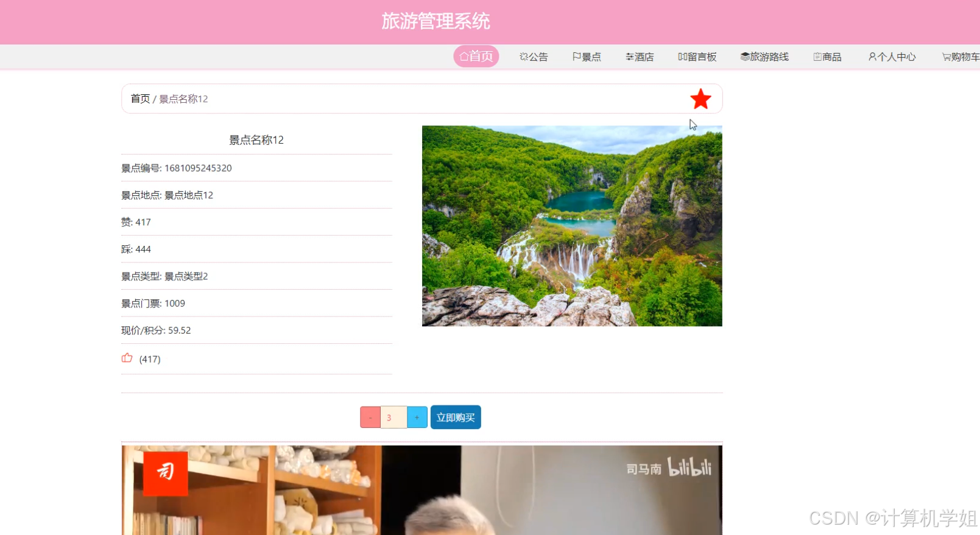Image resolution: width=980 pixels, height=535 pixels.
Task: Open the 商品 products menu item
Action: click(x=827, y=57)
